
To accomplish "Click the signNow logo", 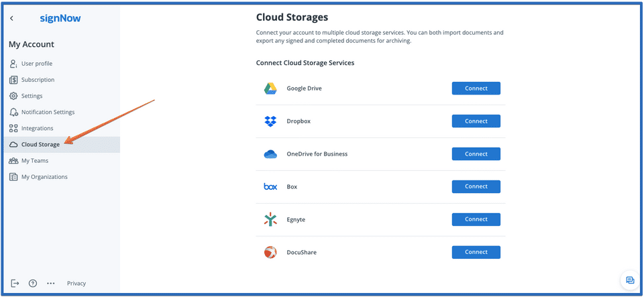I will click(60, 19).
